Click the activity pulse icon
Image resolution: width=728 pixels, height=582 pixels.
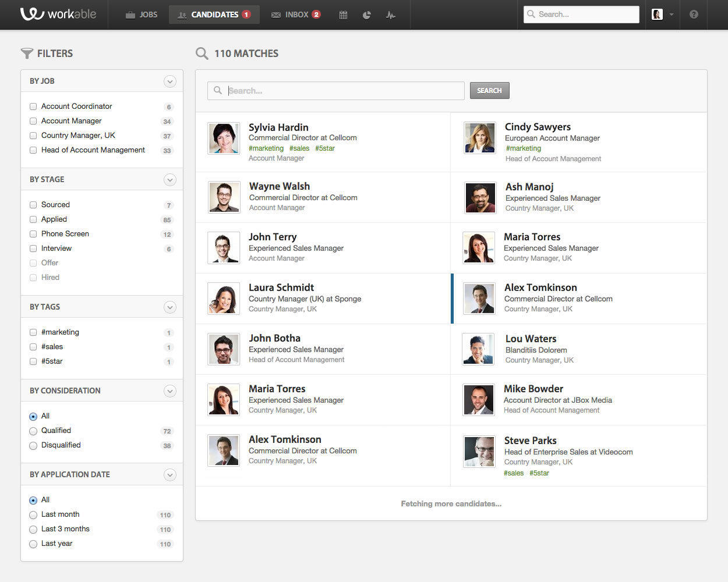point(391,15)
